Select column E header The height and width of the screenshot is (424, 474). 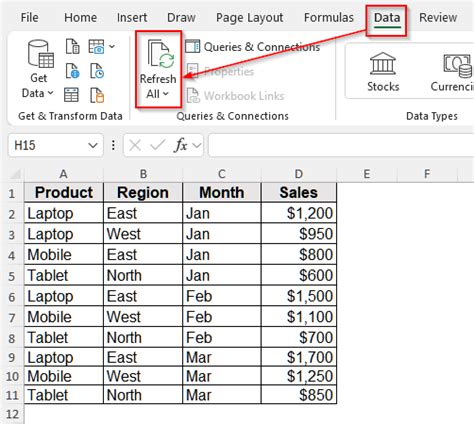[x=367, y=174]
